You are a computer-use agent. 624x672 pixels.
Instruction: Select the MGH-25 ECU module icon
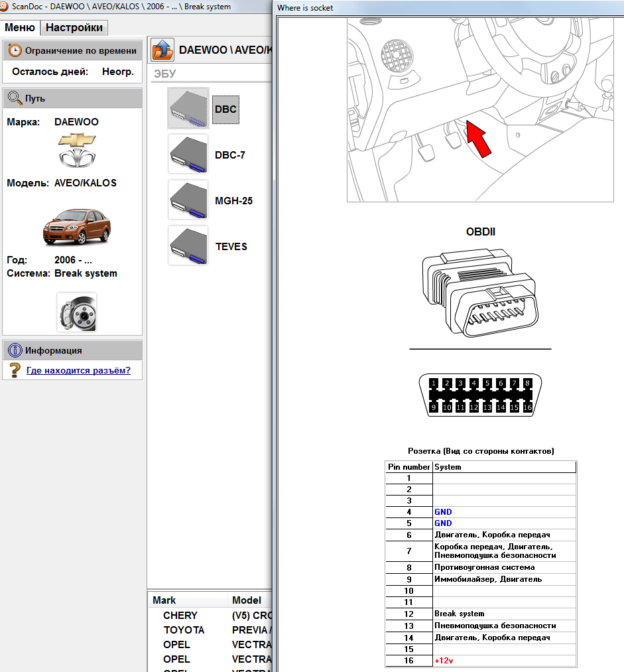[188, 200]
